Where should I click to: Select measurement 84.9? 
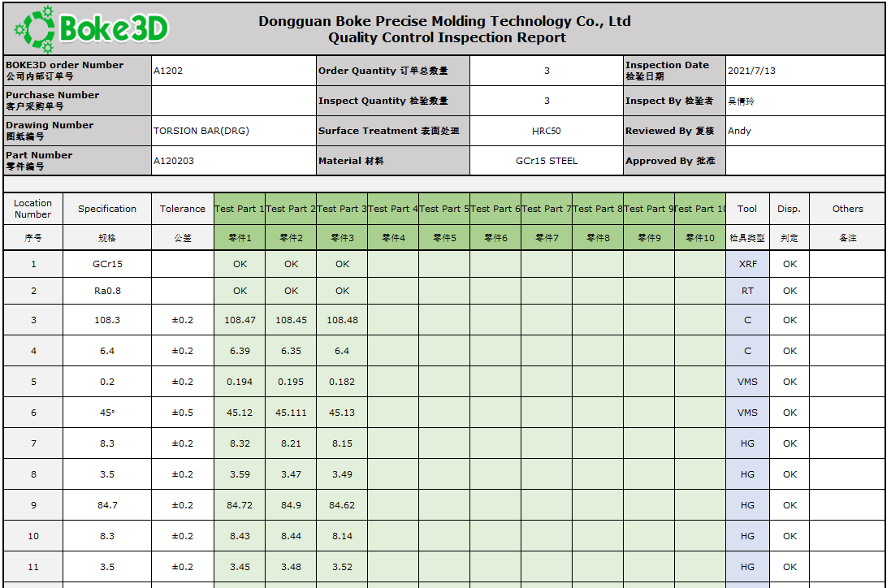(x=291, y=505)
